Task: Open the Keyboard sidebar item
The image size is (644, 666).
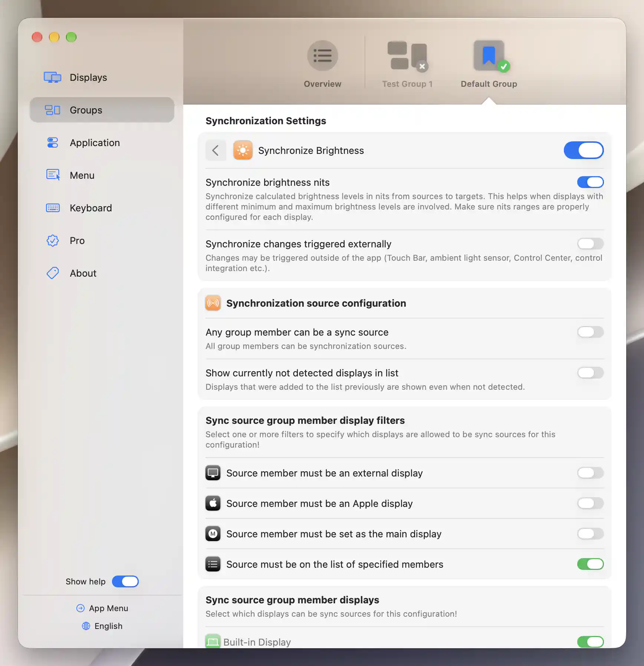Action: [x=102, y=208]
